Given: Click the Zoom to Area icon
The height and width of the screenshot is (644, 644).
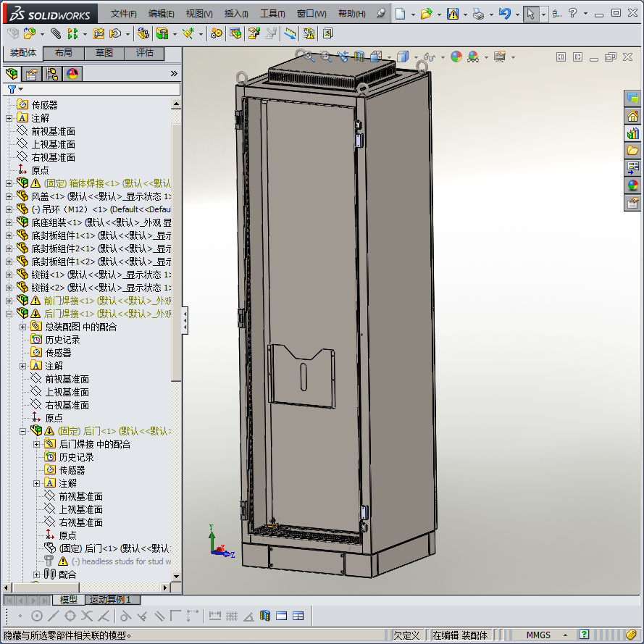Looking at the screenshot, I should [x=326, y=57].
